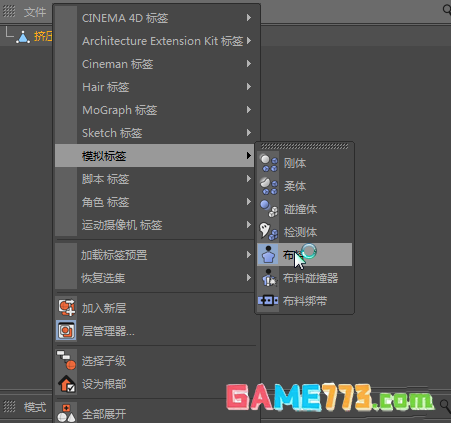Viewport: 451px width, 423px height.
Task: Click the 布料绑带 label in simulation submenu
Action: [x=305, y=301]
